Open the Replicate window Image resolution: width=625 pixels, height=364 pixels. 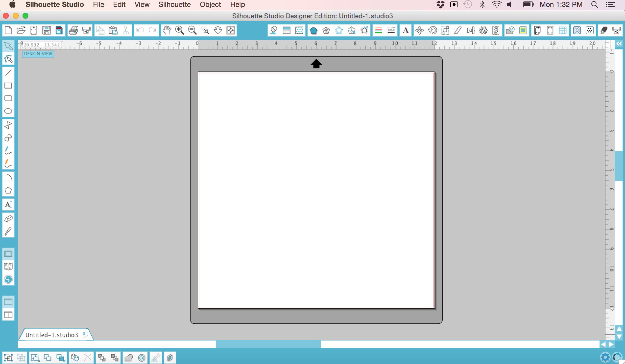(483, 30)
